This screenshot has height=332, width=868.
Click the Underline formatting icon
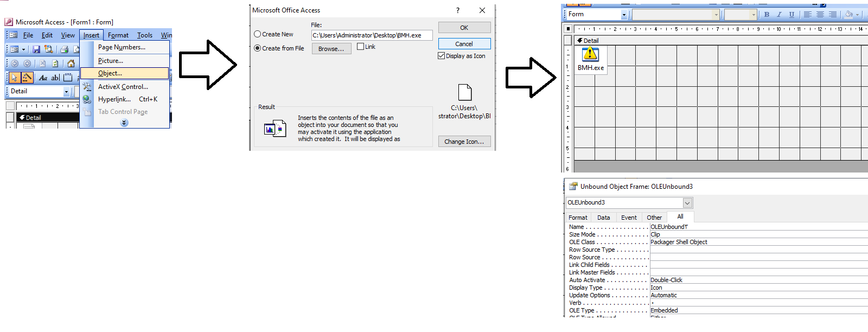(792, 15)
